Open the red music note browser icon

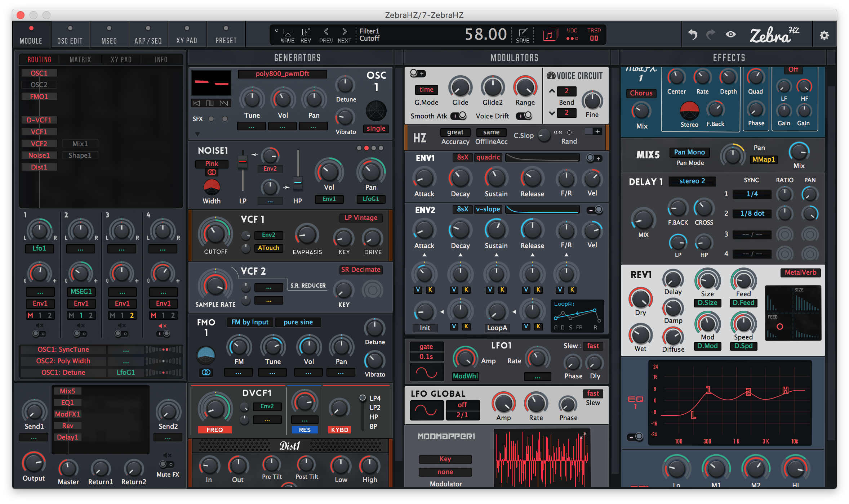(550, 35)
